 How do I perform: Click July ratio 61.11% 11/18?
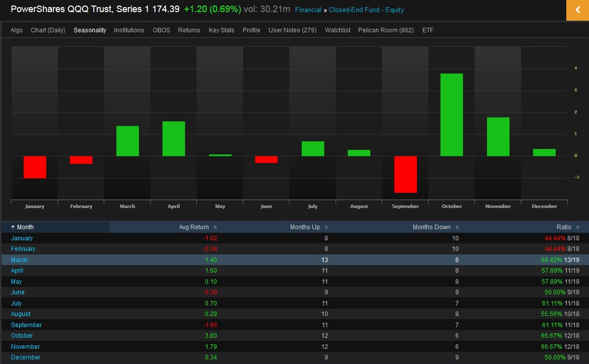pos(560,303)
